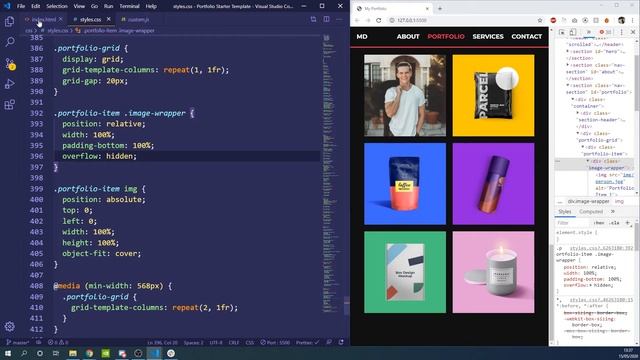Switch to the Computed tab in DevTools
The image size is (640, 360).
(591, 211)
